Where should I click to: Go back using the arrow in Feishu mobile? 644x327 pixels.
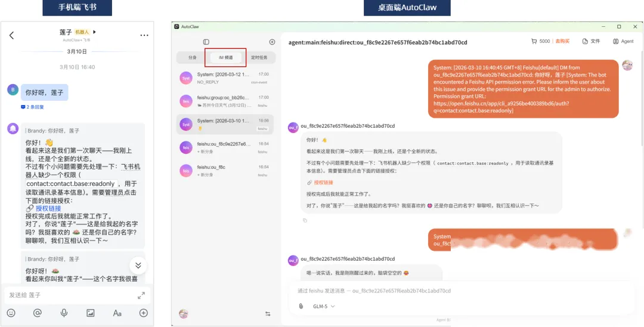11,35
